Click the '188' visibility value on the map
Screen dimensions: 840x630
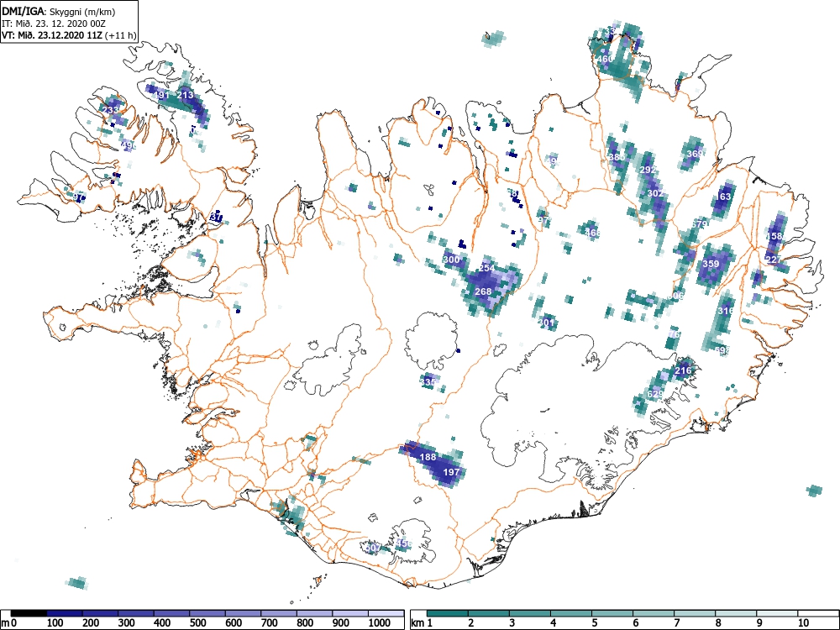pyautogui.click(x=428, y=457)
